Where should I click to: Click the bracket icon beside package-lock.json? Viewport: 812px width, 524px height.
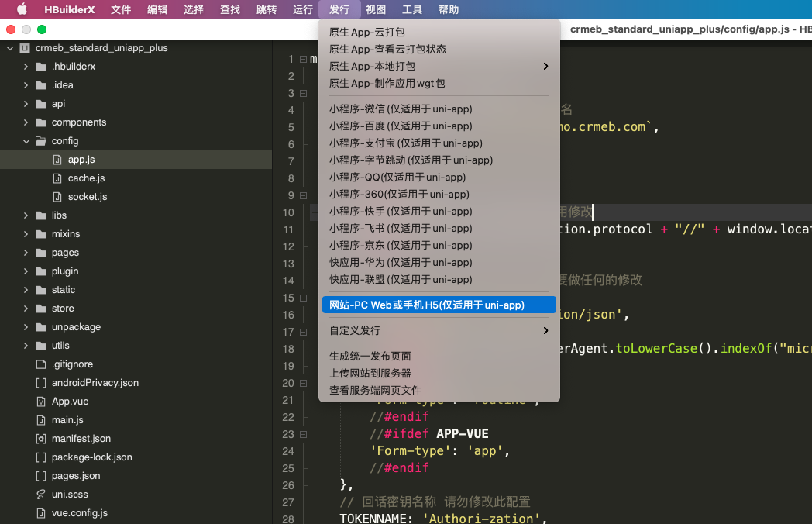[x=41, y=457]
